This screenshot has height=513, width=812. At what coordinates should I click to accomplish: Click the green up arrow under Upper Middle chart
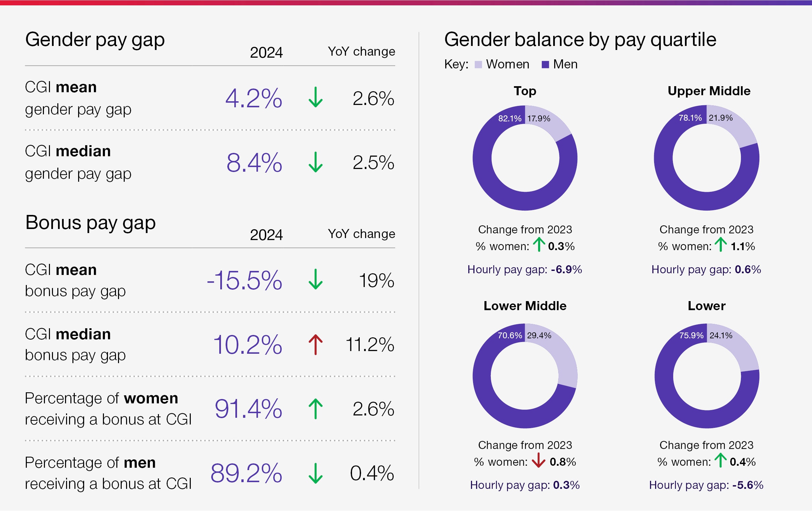(x=720, y=245)
